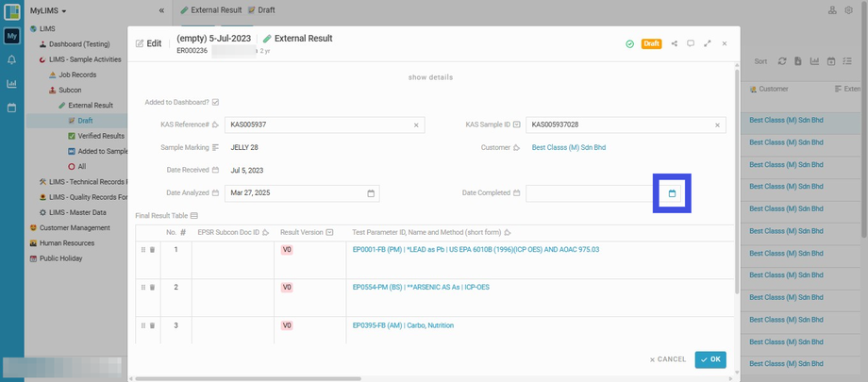
Task: Click Customer column header in background list
Action: tap(770, 89)
